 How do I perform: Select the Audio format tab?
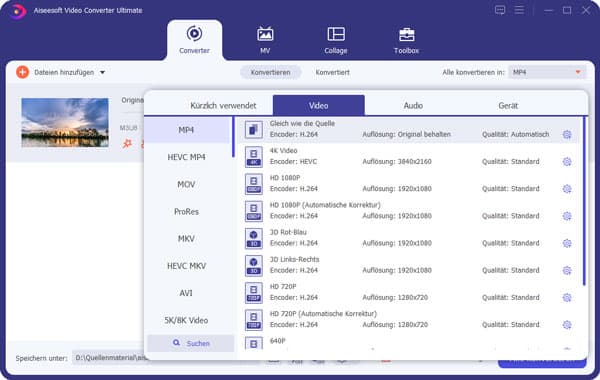click(413, 106)
